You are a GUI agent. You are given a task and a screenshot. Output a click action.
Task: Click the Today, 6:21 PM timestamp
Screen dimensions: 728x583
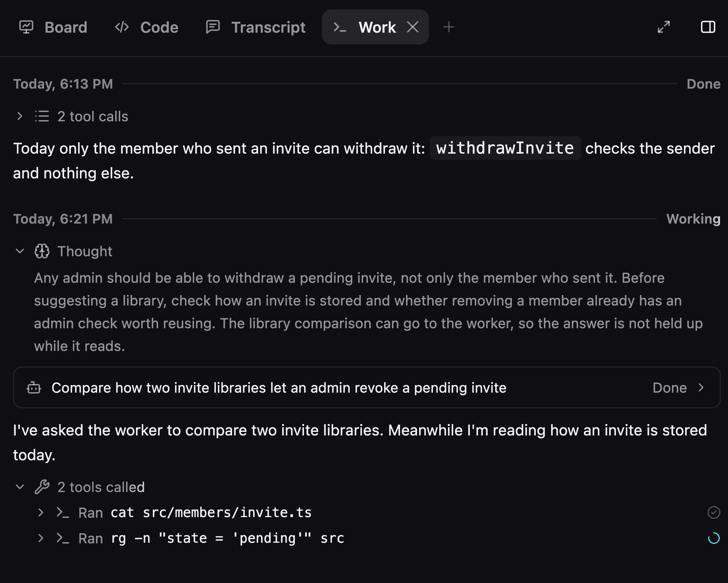(x=63, y=219)
